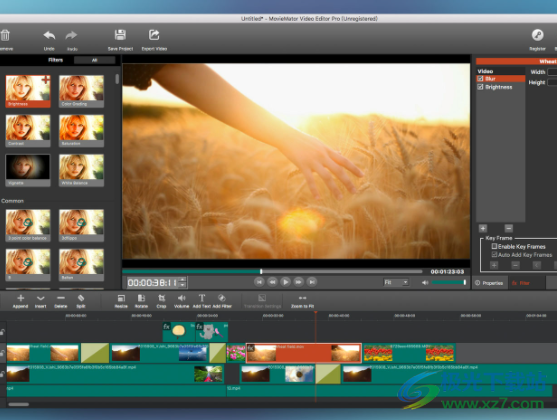Toggle lock on the second video track

tap(2, 353)
